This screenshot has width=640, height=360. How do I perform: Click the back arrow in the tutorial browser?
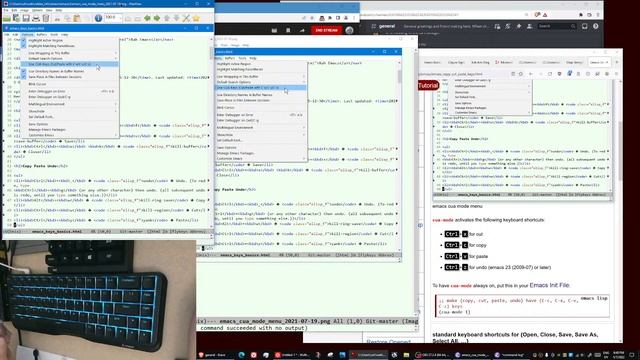[x=531, y=74]
